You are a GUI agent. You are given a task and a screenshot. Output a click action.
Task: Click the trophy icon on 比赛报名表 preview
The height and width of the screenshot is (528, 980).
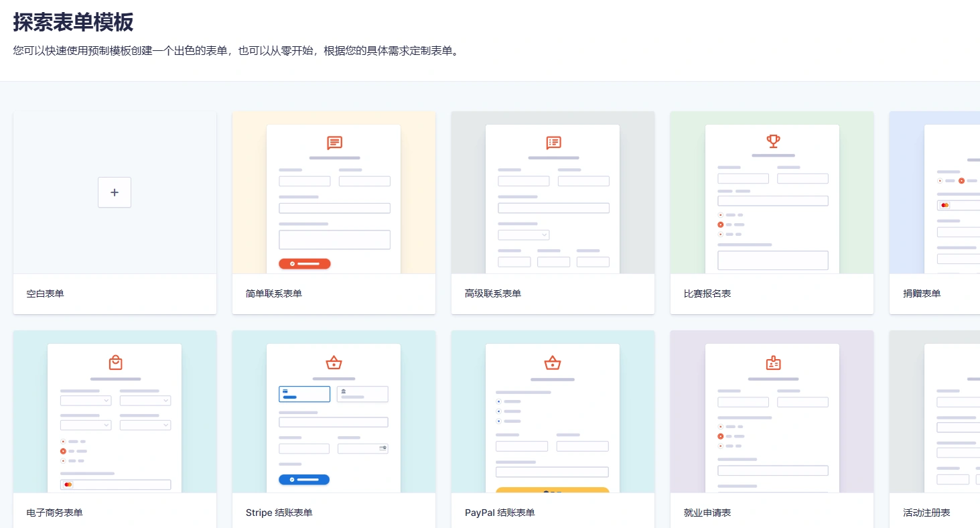(772, 141)
